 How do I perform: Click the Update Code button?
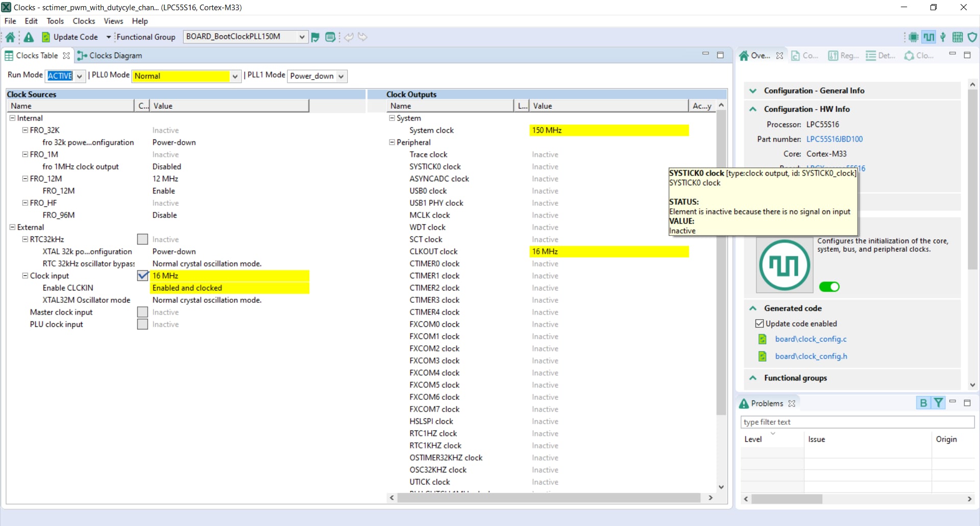point(70,37)
